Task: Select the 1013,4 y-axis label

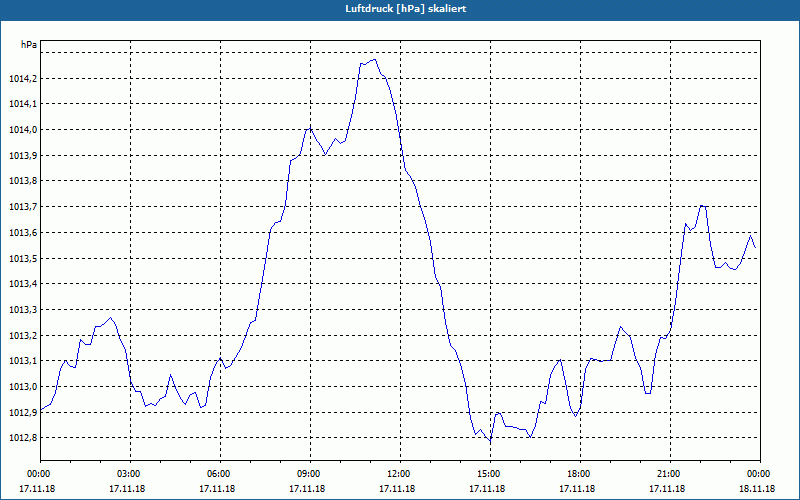Action: pyautogui.click(x=23, y=284)
